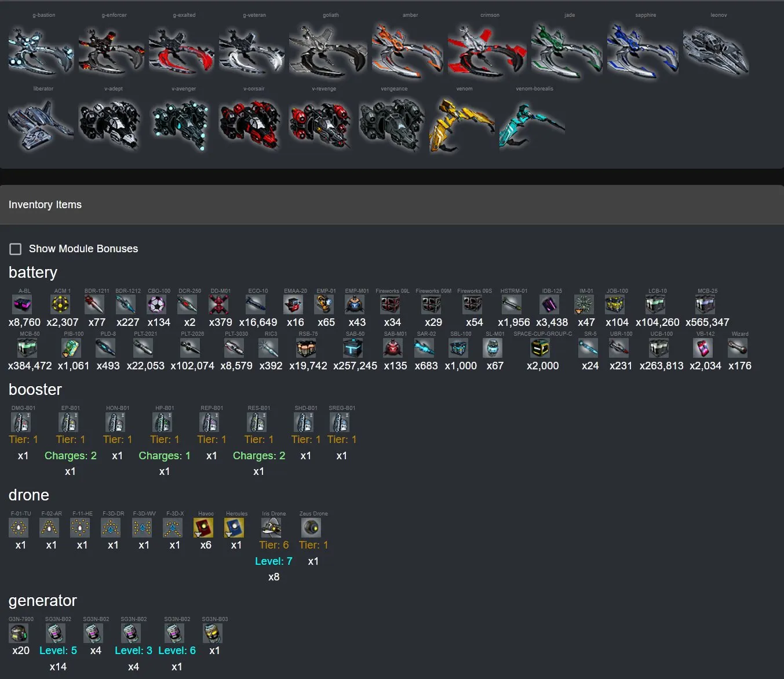Click the Fireworks 09L item icon

coord(390,304)
